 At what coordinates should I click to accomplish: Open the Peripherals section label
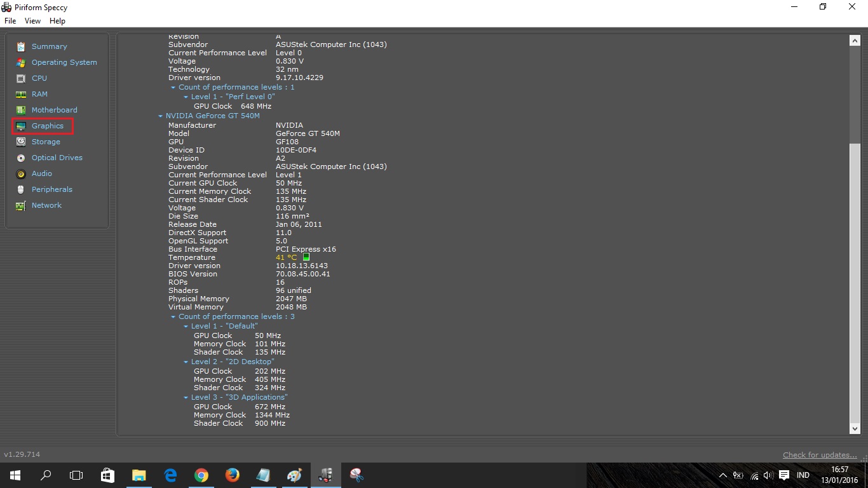point(52,189)
